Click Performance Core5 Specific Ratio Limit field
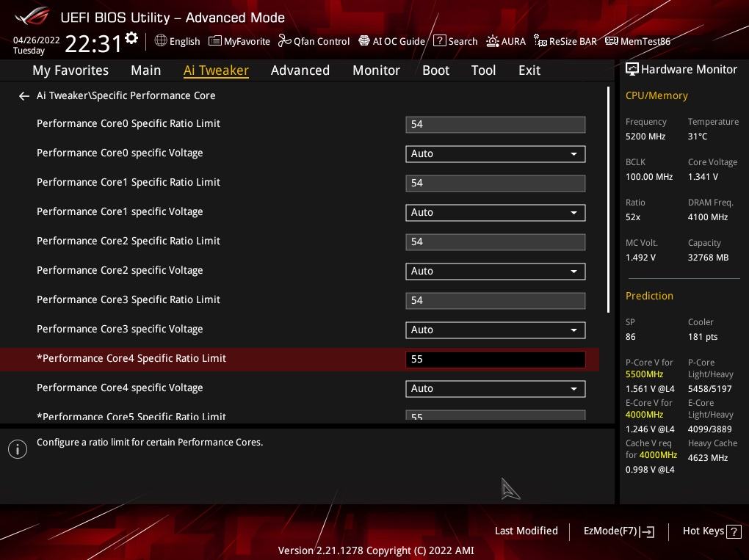This screenshot has height=560, width=749. [496, 415]
